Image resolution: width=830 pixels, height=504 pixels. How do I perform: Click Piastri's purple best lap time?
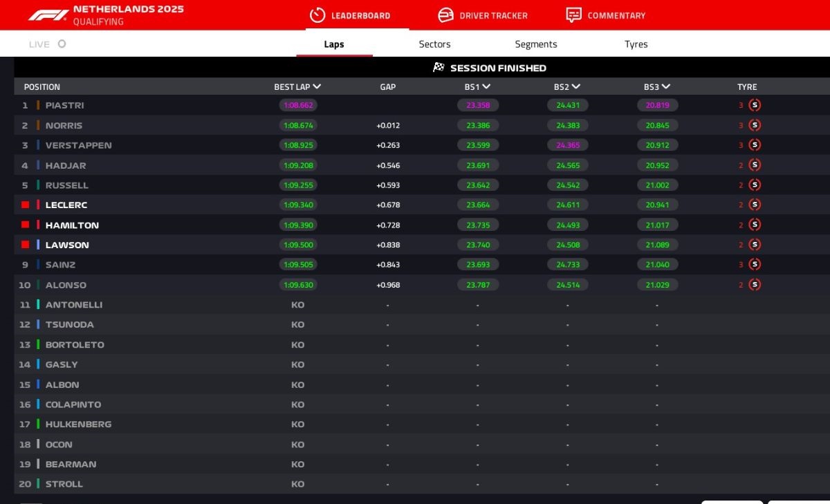(x=298, y=106)
